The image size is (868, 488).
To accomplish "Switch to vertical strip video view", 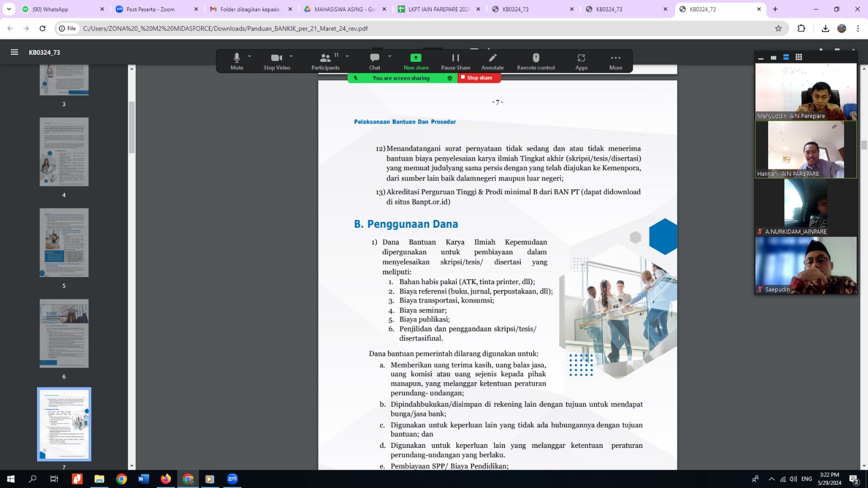I will click(x=786, y=57).
